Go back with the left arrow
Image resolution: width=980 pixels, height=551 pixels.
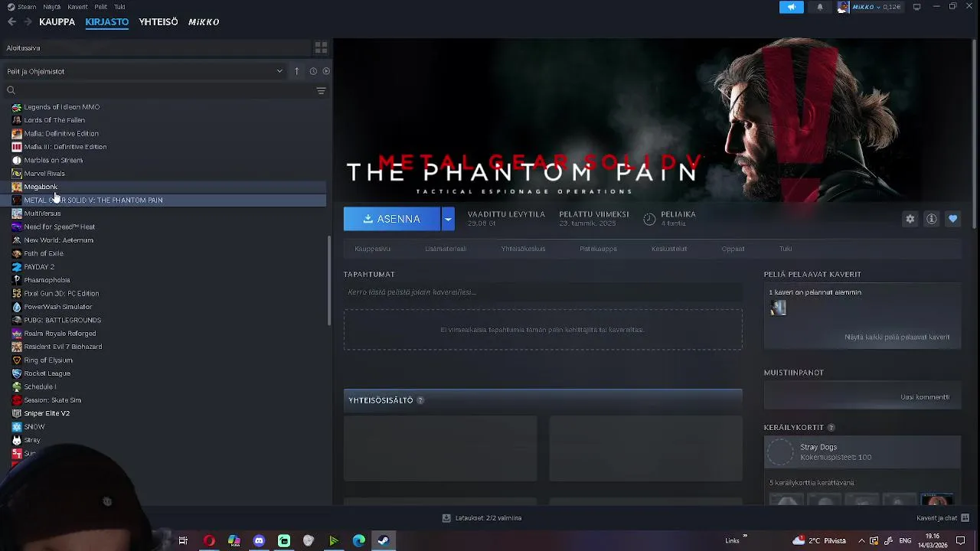coord(11,21)
